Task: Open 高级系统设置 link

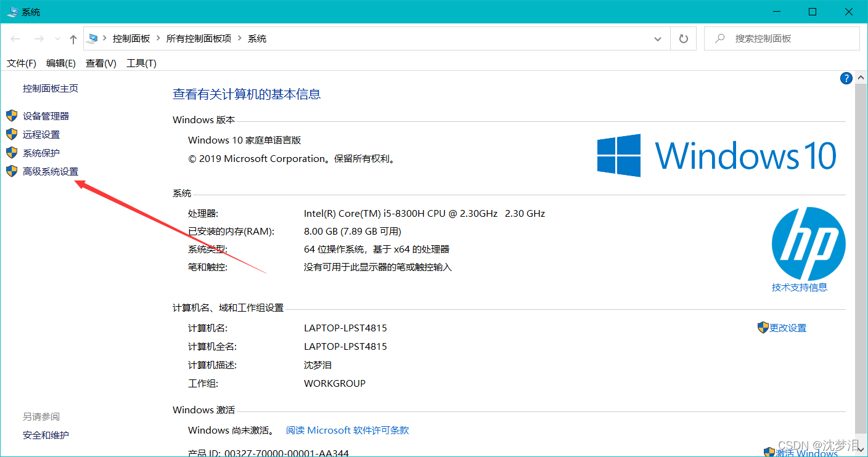Action: click(x=51, y=171)
